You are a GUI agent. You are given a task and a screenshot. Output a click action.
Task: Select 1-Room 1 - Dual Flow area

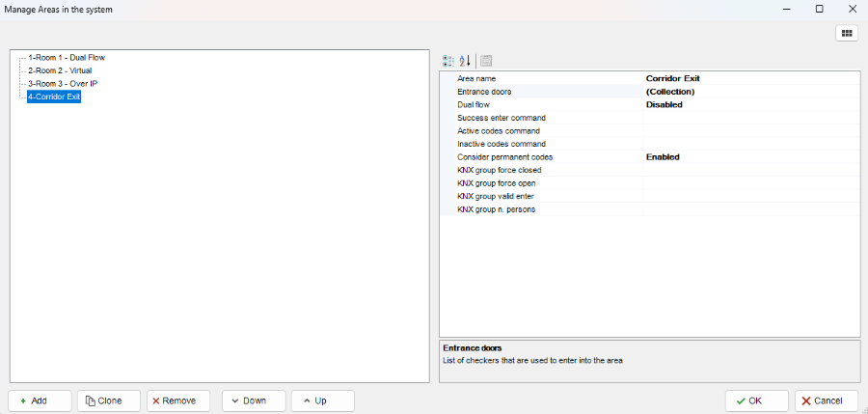click(67, 58)
